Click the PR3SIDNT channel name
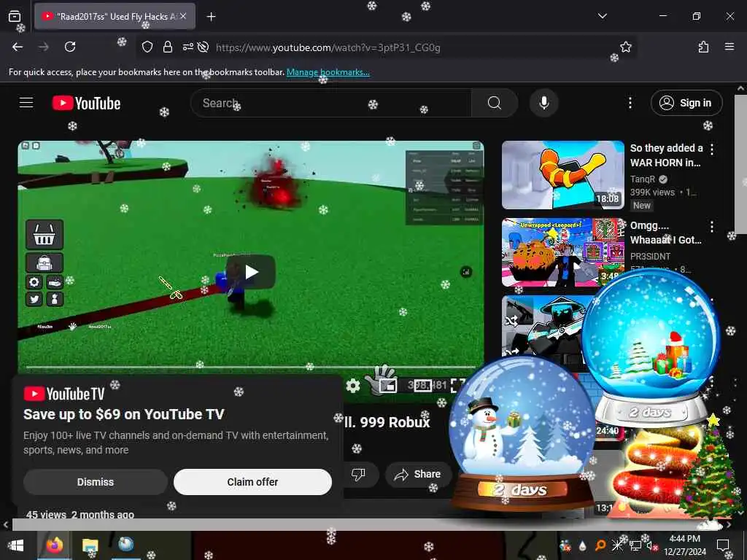 pos(650,256)
